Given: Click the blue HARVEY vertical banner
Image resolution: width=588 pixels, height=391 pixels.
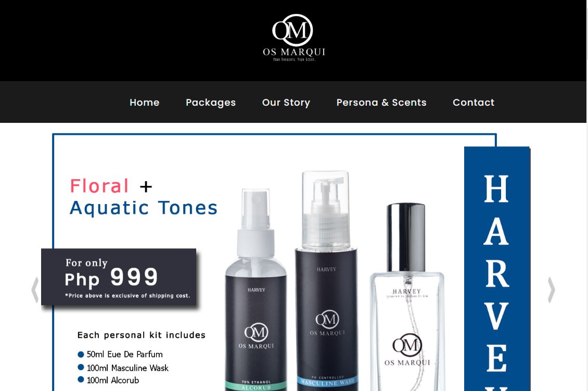Looking at the screenshot, I should (497, 269).
